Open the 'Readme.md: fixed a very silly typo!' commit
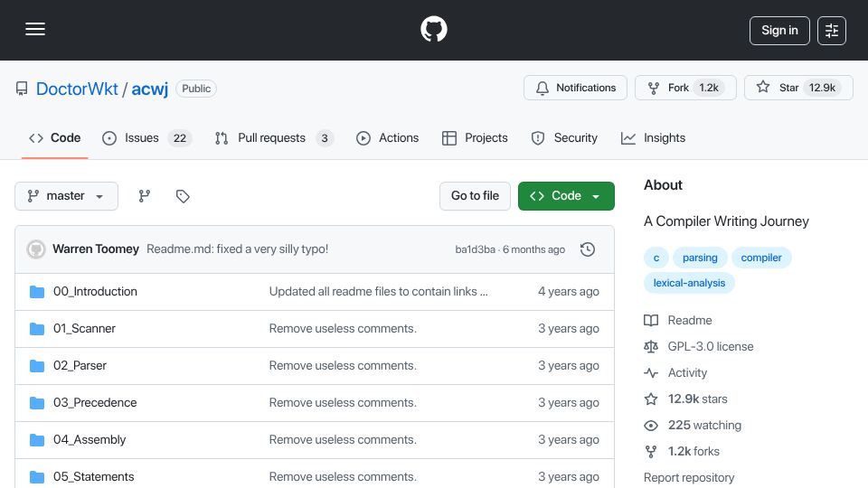 pyautogui.click(x=238, y=249)
